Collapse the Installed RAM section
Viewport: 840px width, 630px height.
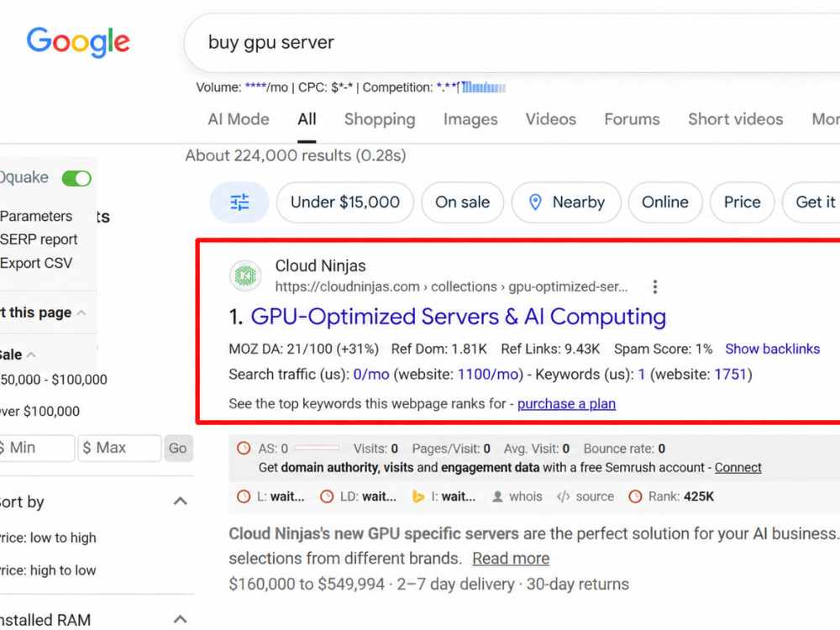(x=181, y=620)
